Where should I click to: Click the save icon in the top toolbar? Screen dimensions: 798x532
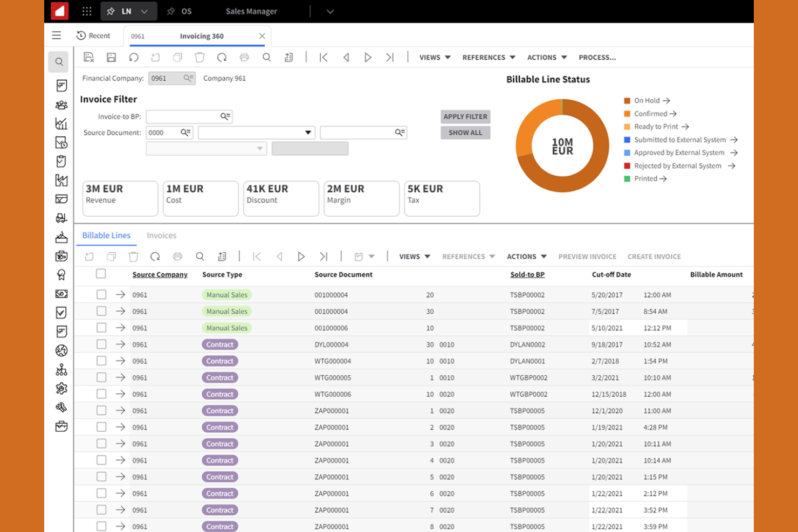[x=111, y=57]
